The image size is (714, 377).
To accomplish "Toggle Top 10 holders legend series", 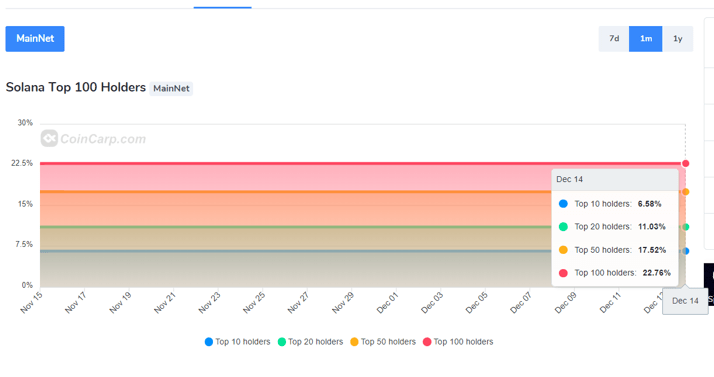I will click(238, 342).
